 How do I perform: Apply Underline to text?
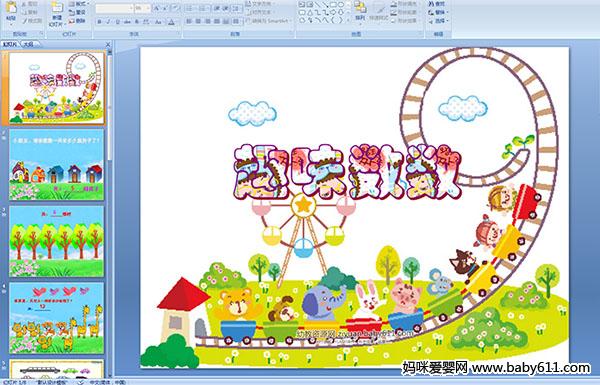tap(117, 22)
